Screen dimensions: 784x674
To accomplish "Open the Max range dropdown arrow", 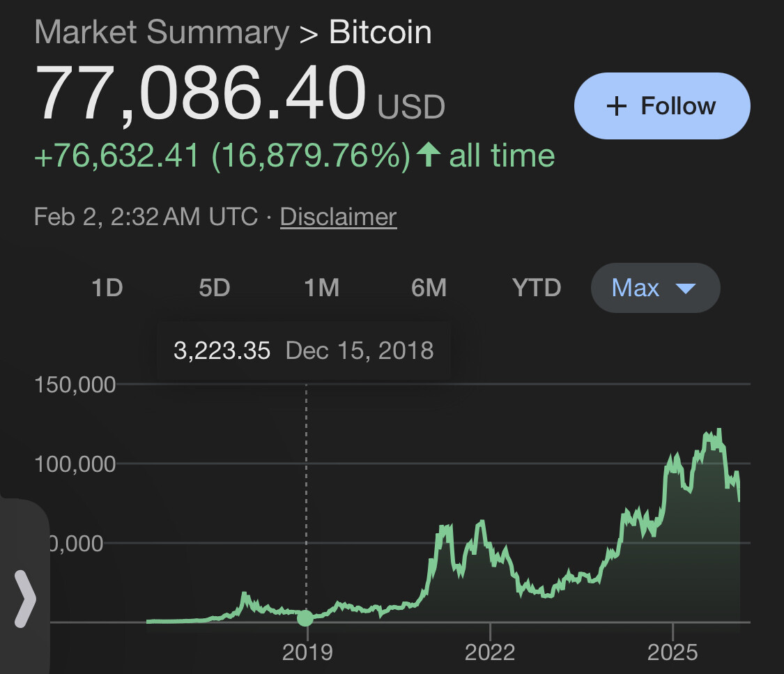I will point(686,288).
